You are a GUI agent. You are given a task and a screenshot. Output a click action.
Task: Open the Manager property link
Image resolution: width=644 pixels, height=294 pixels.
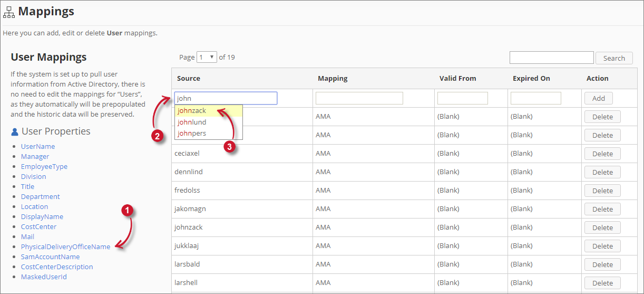point(35,156)
